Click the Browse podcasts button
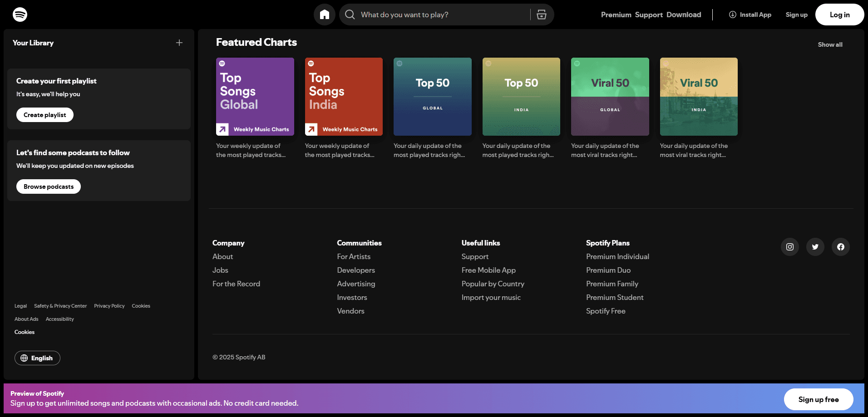 pyautogui.click(x=49, y=186)
